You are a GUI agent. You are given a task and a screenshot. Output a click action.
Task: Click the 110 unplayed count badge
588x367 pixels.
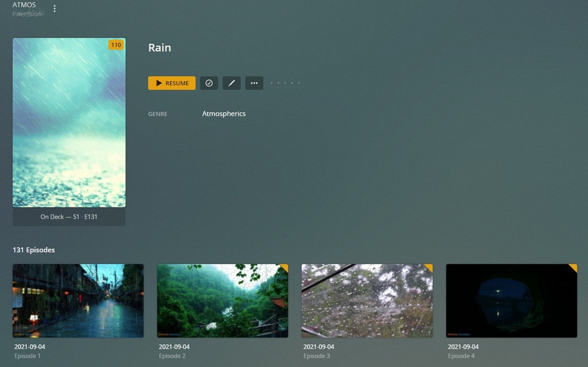click(116, 45)
